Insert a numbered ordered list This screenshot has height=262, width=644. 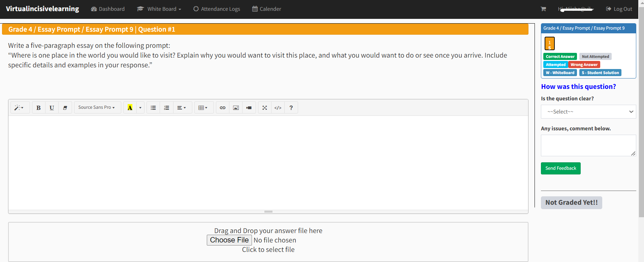tap(166, 108)
